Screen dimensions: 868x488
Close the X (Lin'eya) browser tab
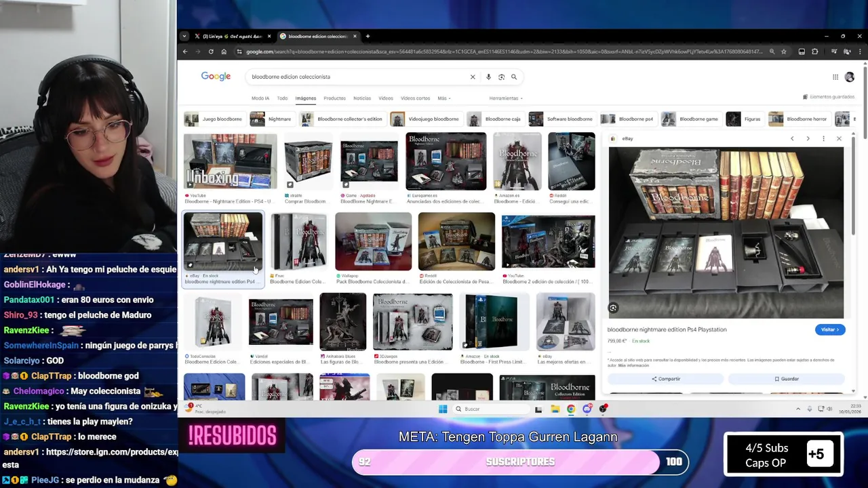click(269, 37)
